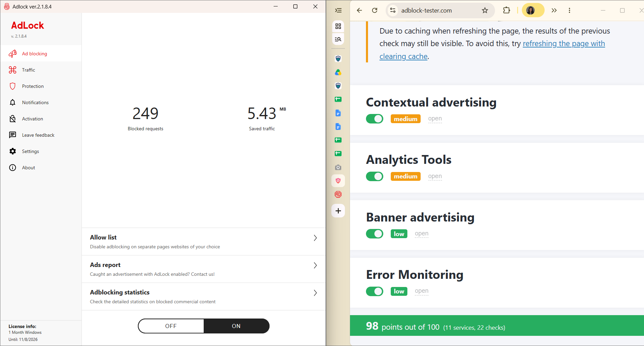644x346 pixels.
Task: Add a new tab with plus button
Action: (338, 211)
